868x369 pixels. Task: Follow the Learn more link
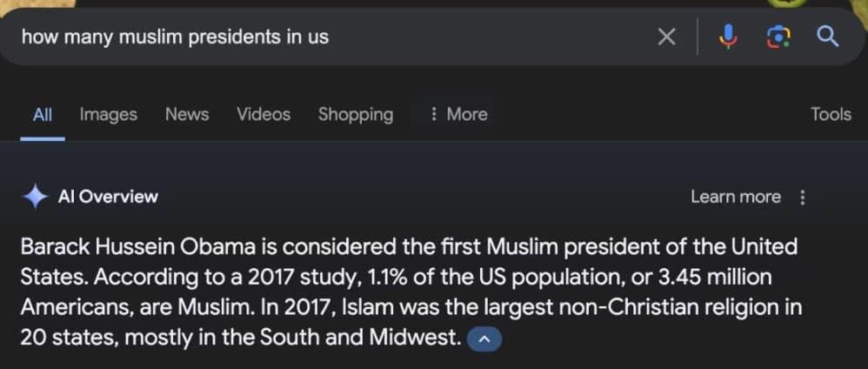click(736, 197)
